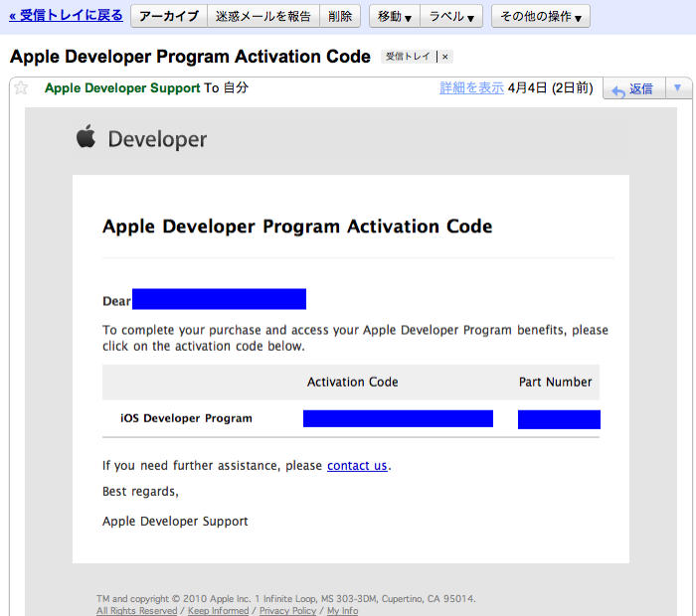Click the email subject heading at top

point(190,57)
